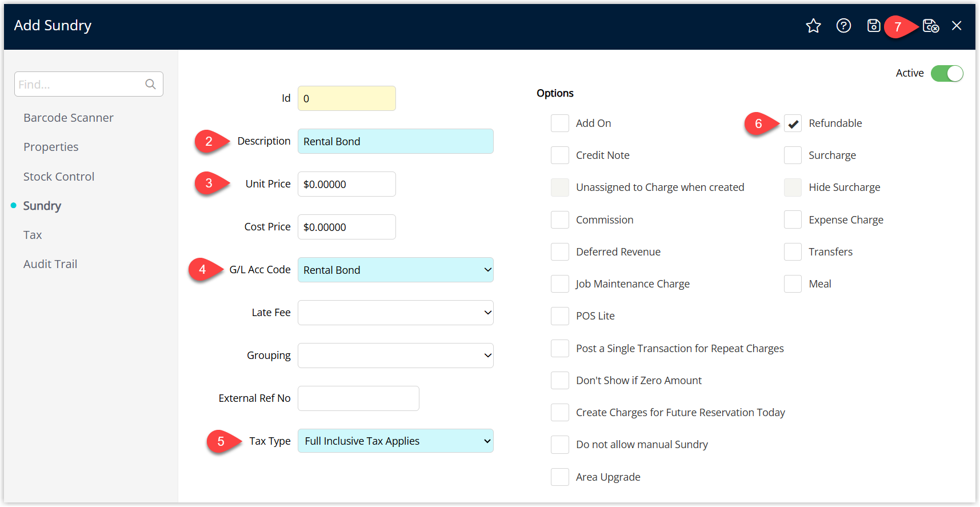
Task: Check the Expense Charge box
Action: [793, 220]
